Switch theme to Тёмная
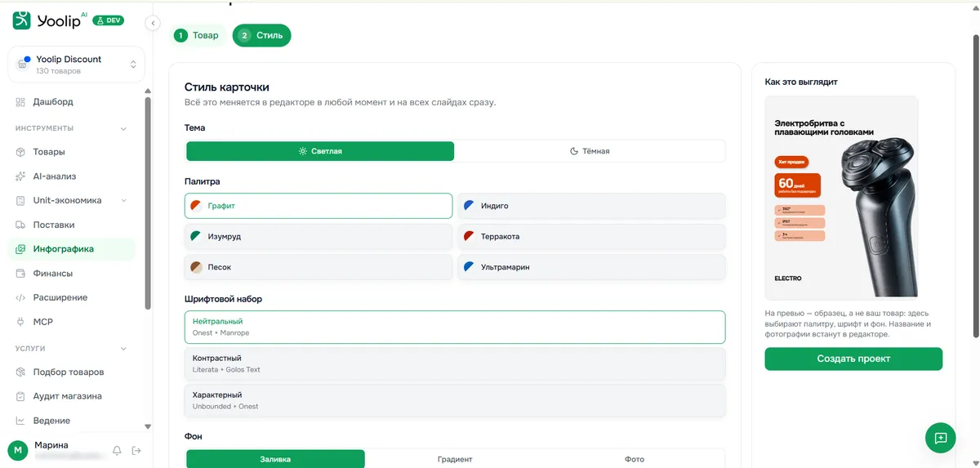Viewport: 980px width, 468px height. [590, 151]
